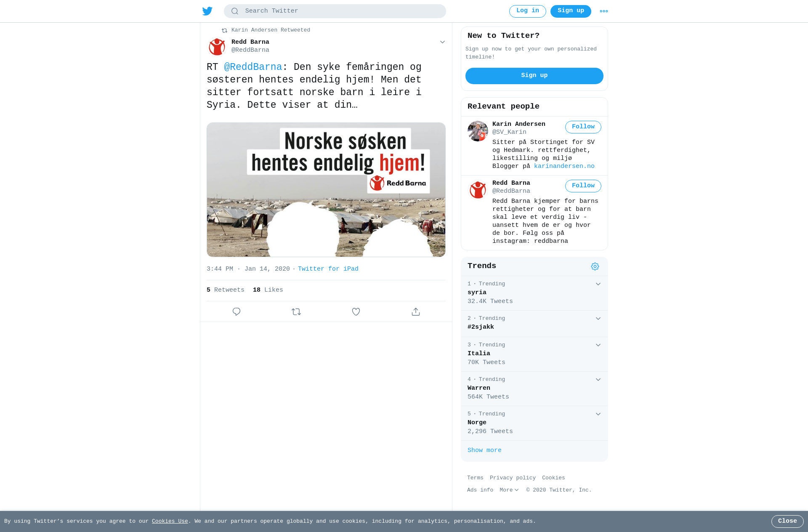The image size is (808, 532).
Task: Click Redd Barna avatar in tweet header
Action: click(x=217, y=47)
